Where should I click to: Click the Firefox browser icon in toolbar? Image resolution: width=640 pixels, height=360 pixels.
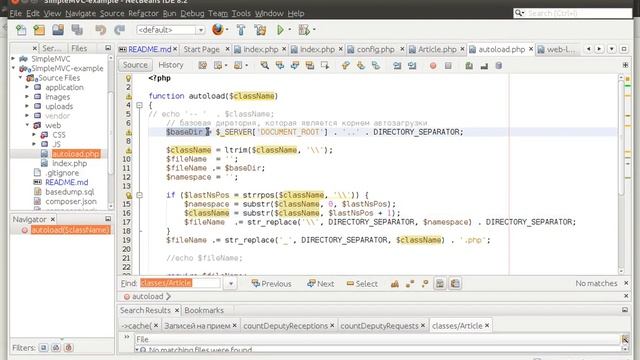(218, 29)
